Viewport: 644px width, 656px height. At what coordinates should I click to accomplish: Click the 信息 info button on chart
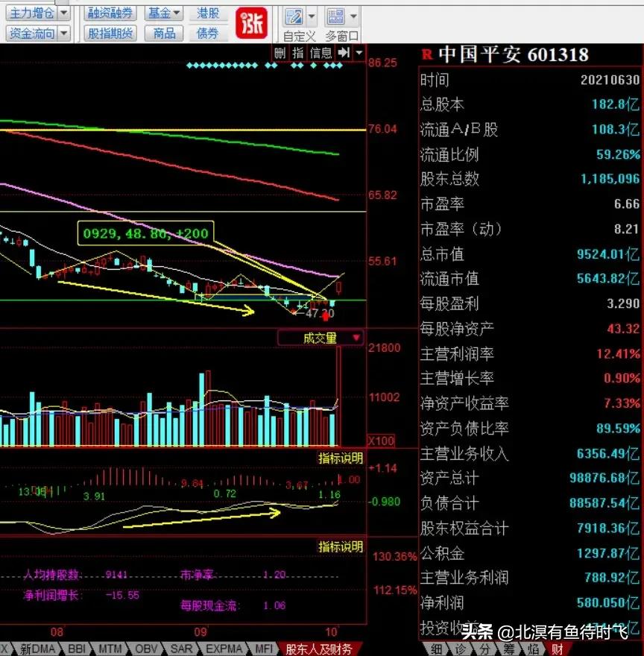tap(321, 53)
